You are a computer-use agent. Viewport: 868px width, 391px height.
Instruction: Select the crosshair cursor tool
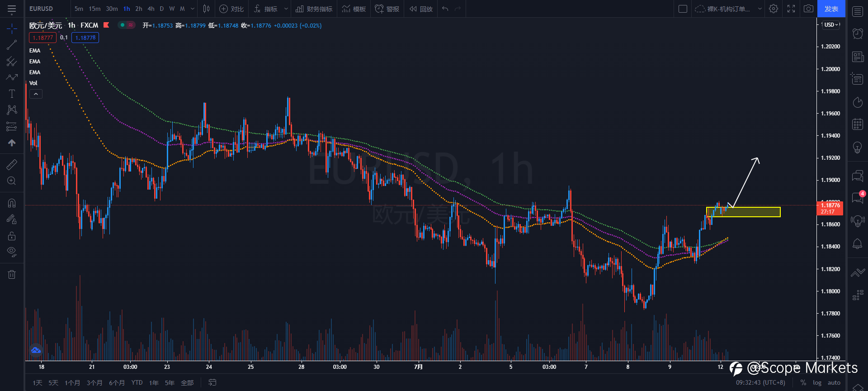12,29
